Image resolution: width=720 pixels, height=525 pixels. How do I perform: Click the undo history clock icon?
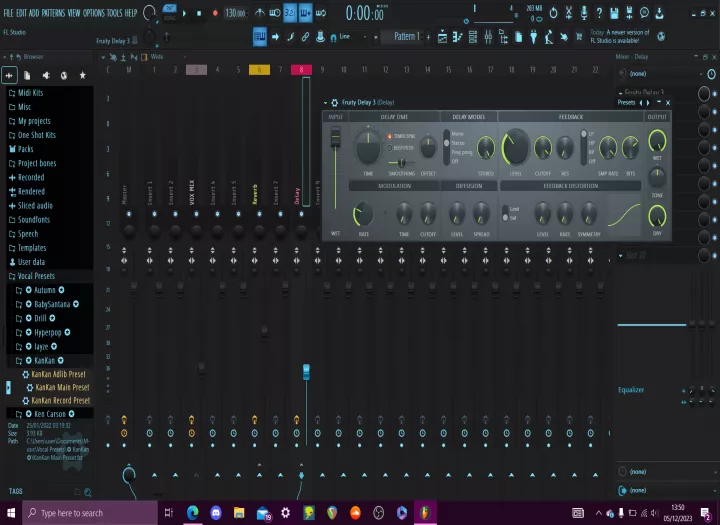pyautogui.click(x=553, y=13)
